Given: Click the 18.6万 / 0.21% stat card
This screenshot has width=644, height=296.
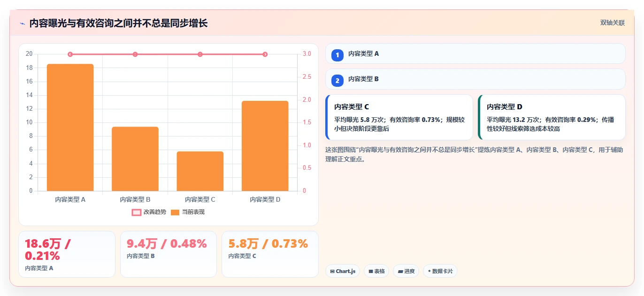Looking at the screenshot, I should click(67, 254).
